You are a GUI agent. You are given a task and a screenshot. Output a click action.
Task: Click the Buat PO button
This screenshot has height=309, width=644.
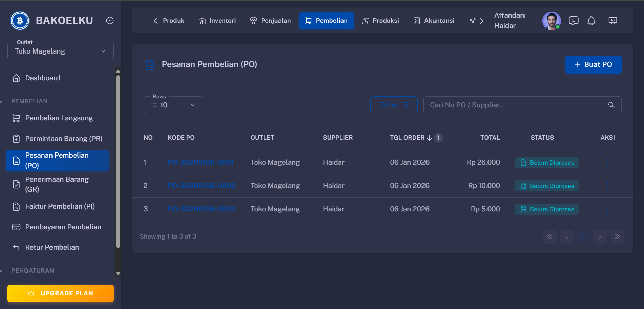click(593, 64)
